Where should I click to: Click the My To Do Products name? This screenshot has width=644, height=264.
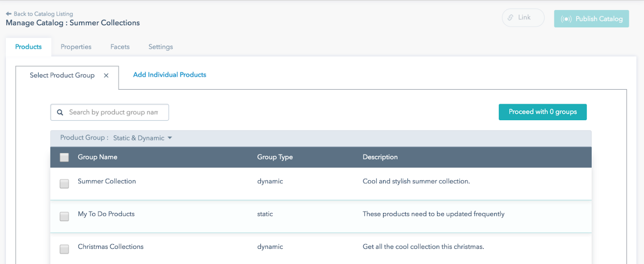pyautogui.click(x=106, y=214)
